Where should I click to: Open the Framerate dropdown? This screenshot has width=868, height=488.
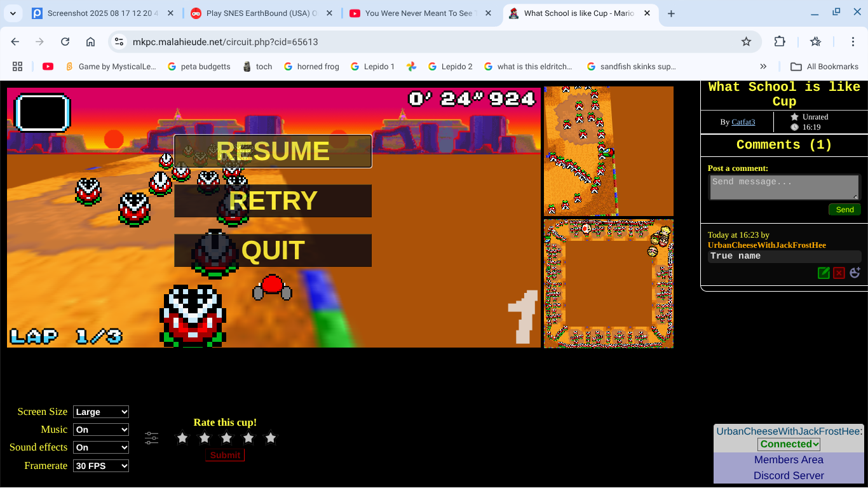tap(101, 466)
